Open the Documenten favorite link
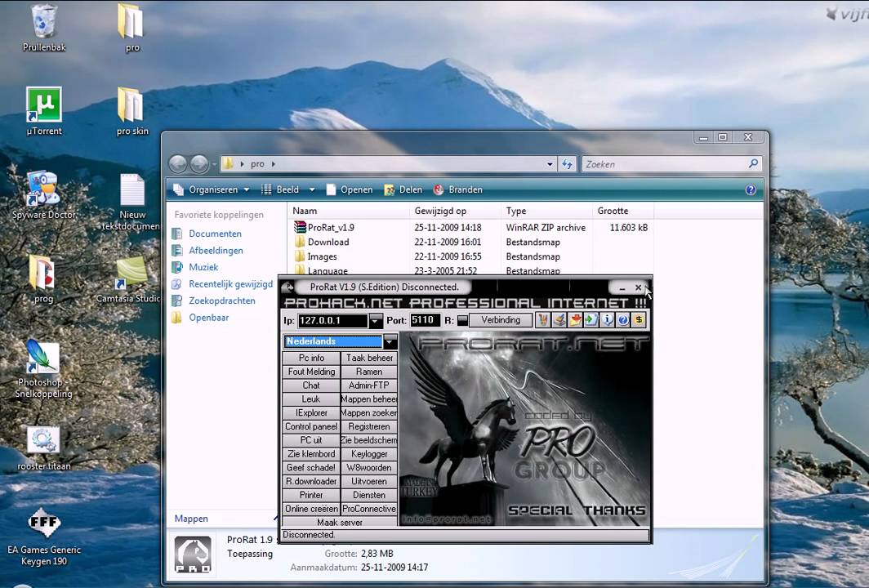The width and height of the screenshot is (869, 588). click(x=215, y=234)
